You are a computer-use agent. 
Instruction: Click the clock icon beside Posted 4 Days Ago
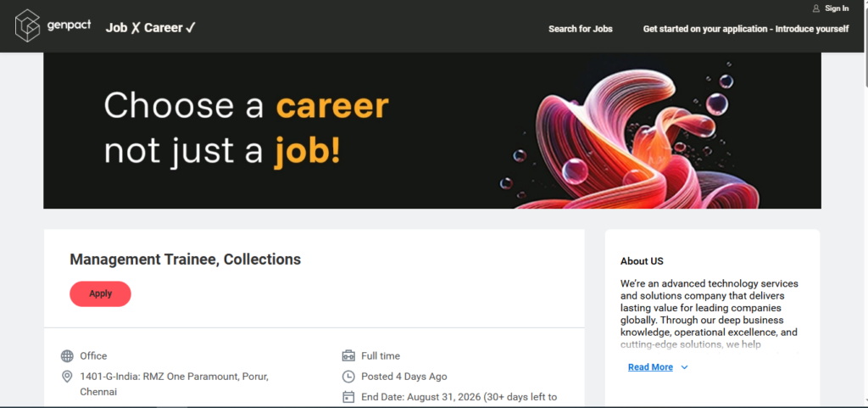click(348, 377)
